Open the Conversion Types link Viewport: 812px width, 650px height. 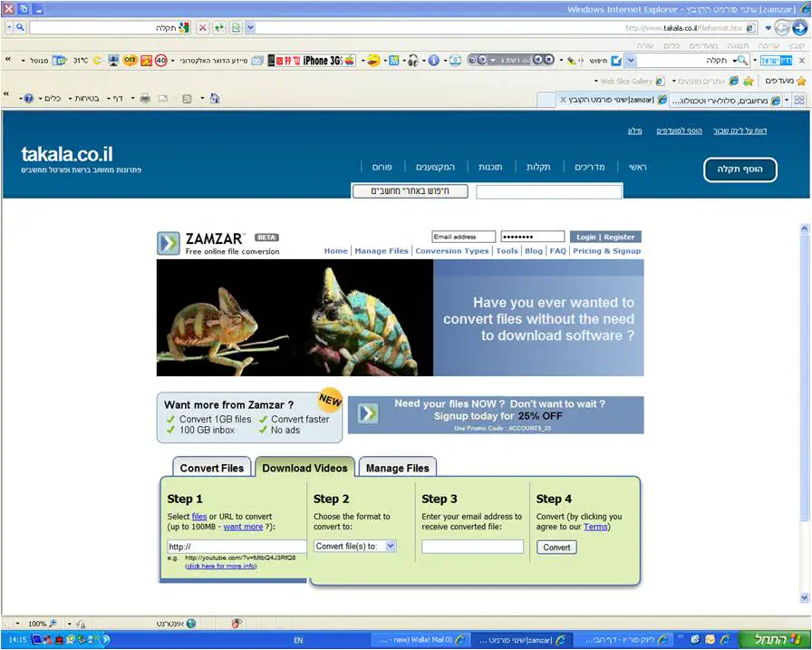pos(451,251)
